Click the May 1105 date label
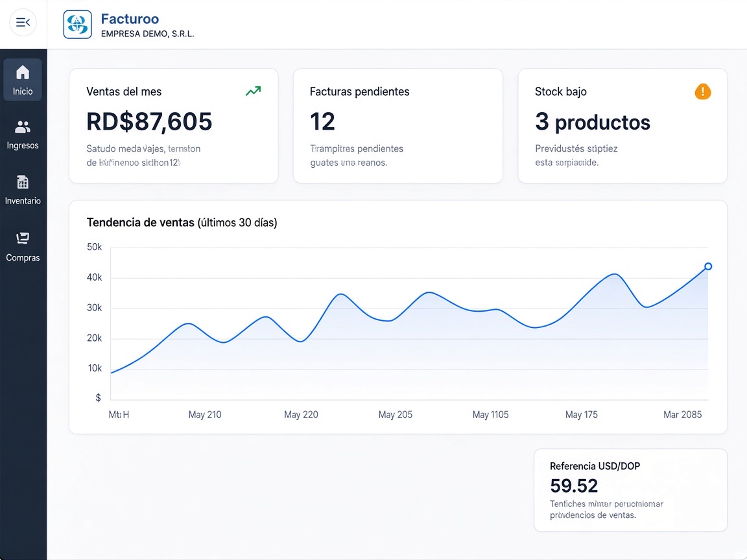The width and height of the screenshot is (747, 560). (491, 414)
